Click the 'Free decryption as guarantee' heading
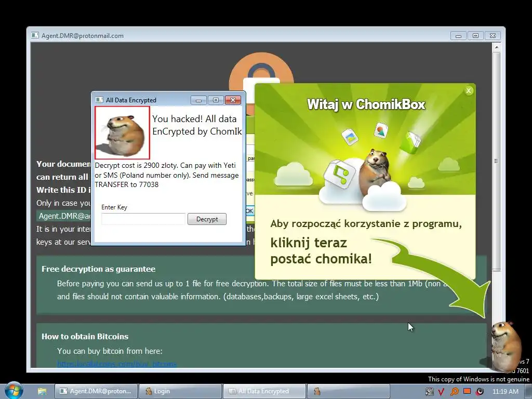This screenshot has width=532, height=399. coord(98,269)
